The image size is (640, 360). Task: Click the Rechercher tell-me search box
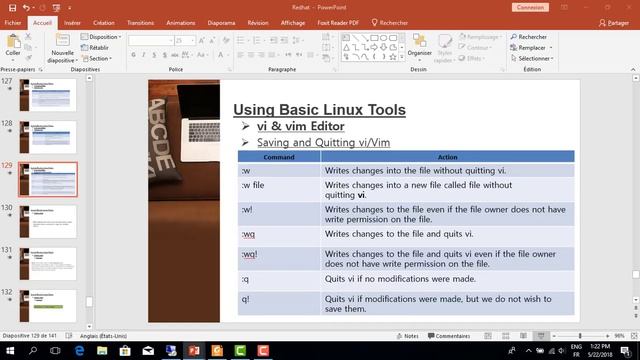[390, 23]
